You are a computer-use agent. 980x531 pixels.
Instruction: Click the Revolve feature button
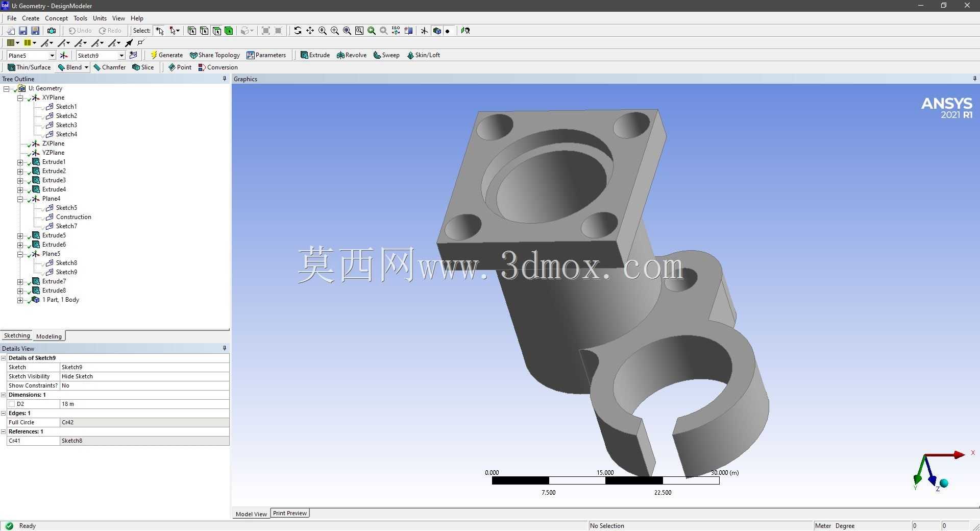click(x=352, y=55)
